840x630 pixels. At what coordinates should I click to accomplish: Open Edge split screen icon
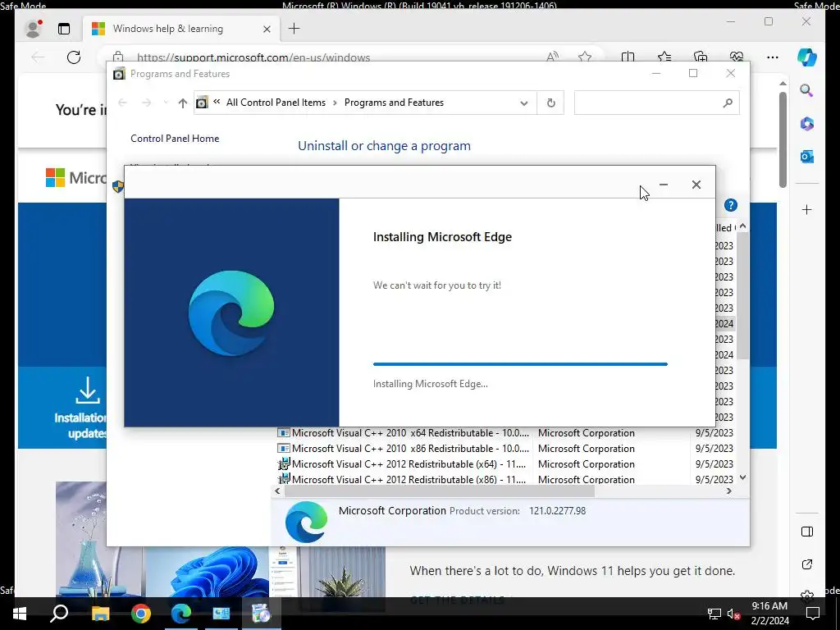(628, 57)
